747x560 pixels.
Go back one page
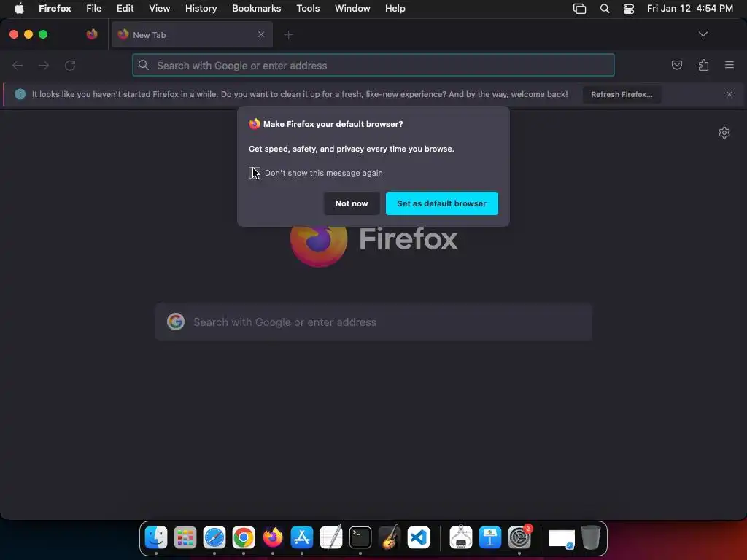tap(18, 65)
